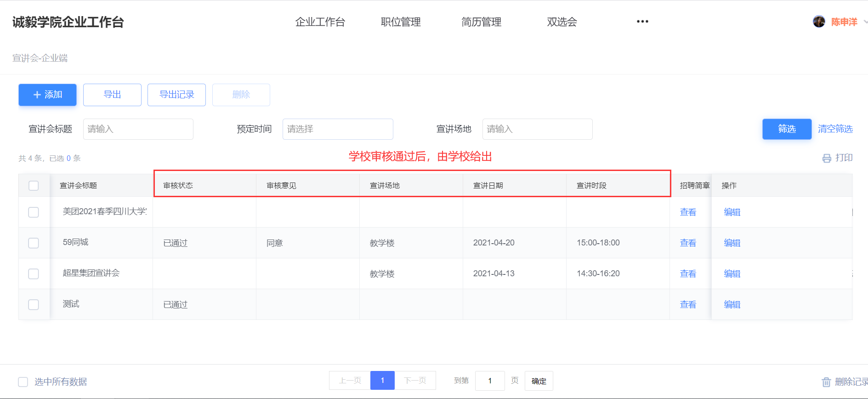Click the trash delete records icon
Screen dimensions: 868x399
coord(826,382)
